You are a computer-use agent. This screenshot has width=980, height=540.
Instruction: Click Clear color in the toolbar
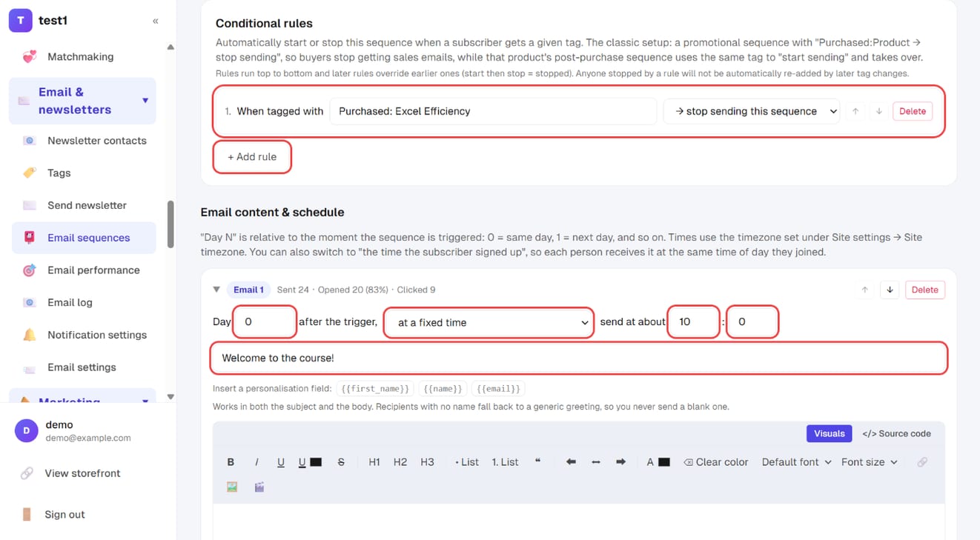point(716,462)
